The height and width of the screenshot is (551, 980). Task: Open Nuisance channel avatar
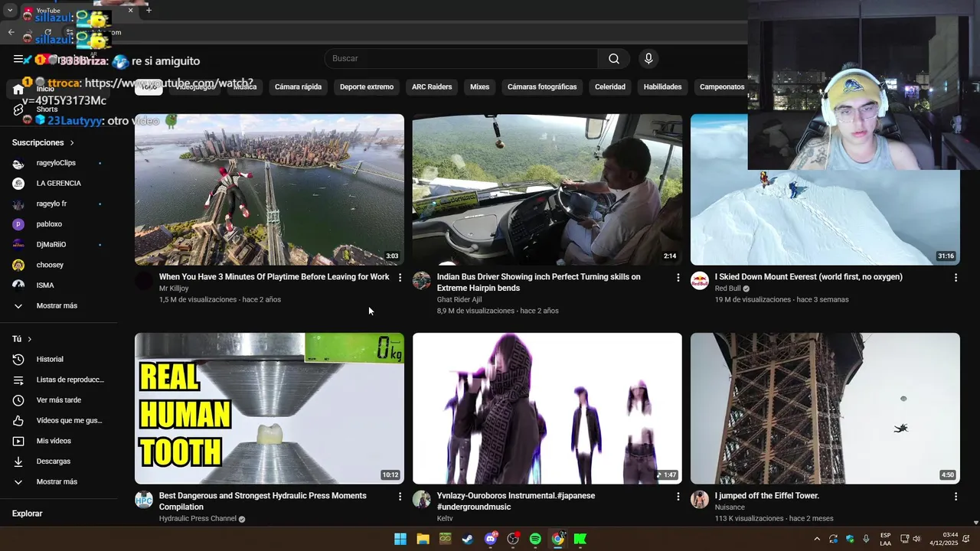click(700, 500)
